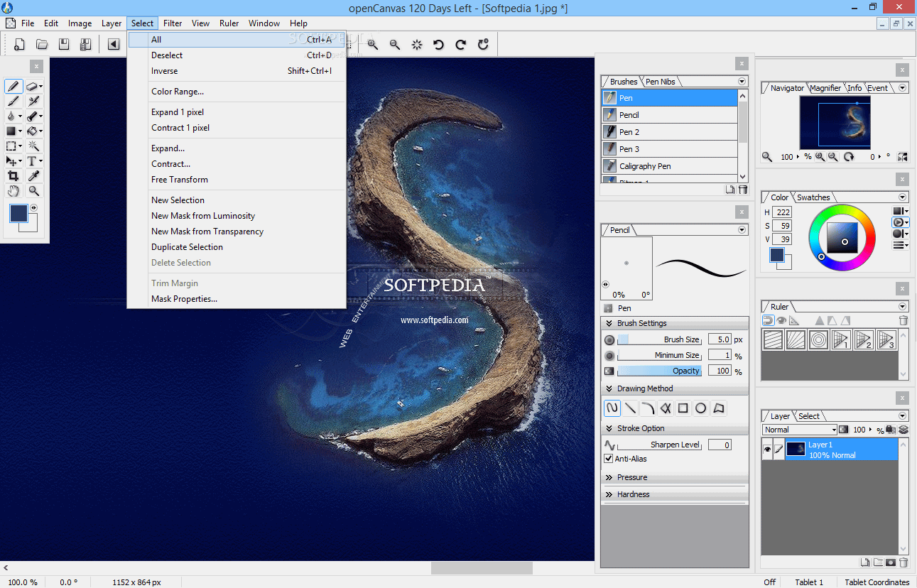Toggle ruler visibility eye icon in Ruler panel
This screenshot has width=917, height=588.
781,320
